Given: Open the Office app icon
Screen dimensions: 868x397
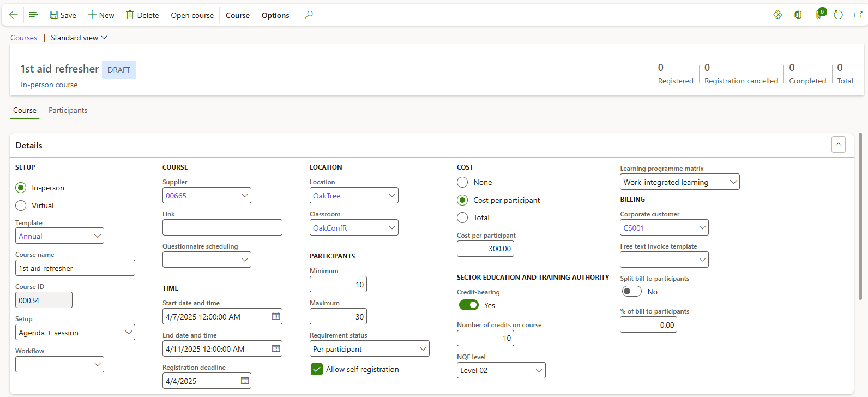Looking at the screenshot, I should (x=798, y=15).
